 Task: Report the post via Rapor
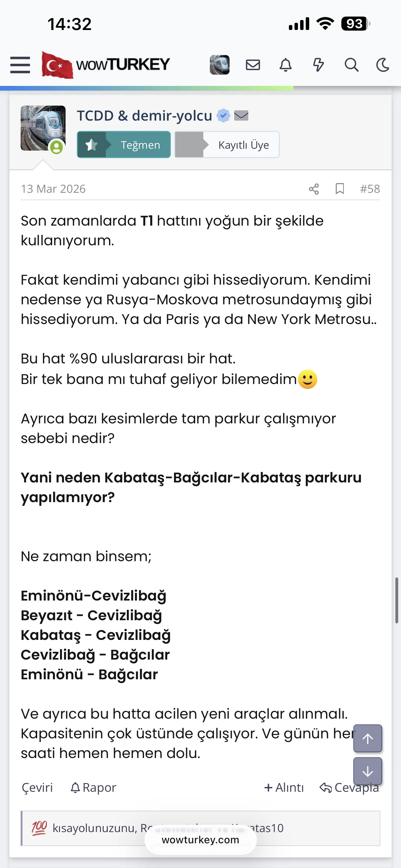tap(94, 788)
